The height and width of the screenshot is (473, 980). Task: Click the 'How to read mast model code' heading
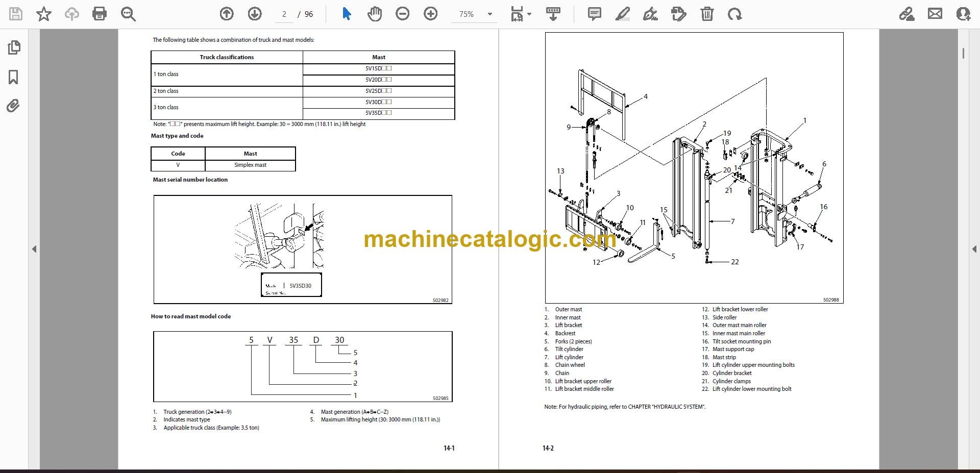(x=191, y=316)
